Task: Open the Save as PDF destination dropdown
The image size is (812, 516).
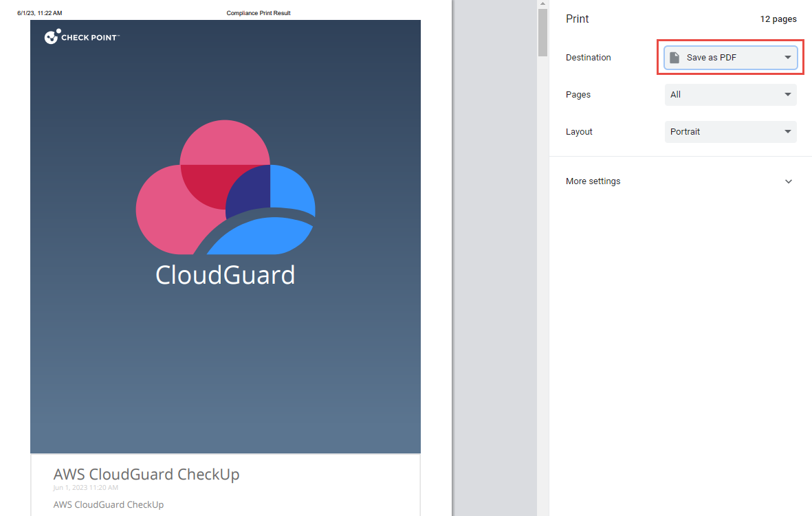Action: pyautogui.click(x=729, y=58)
